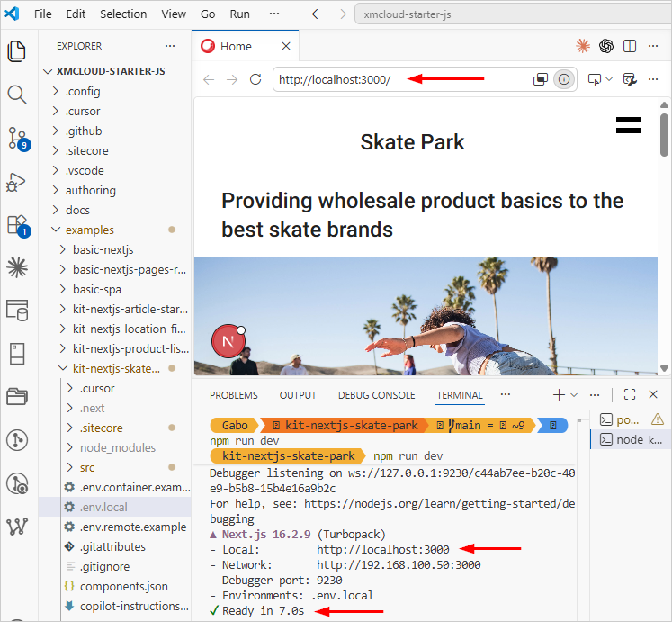Expand the .config folder
The height and width of the screenshot is (622, 672).
[x=55, y=91]
